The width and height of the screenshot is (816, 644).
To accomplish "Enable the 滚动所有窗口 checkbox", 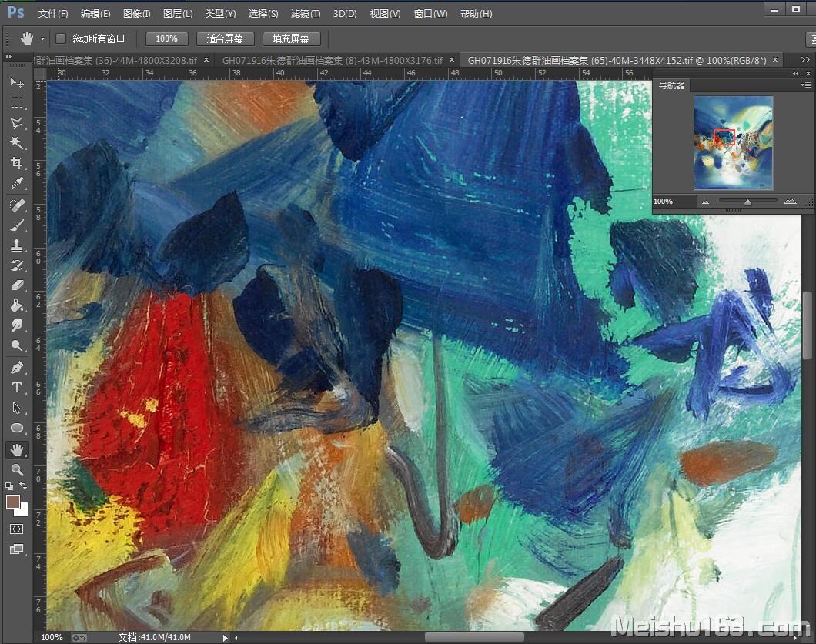I will 61,38.
